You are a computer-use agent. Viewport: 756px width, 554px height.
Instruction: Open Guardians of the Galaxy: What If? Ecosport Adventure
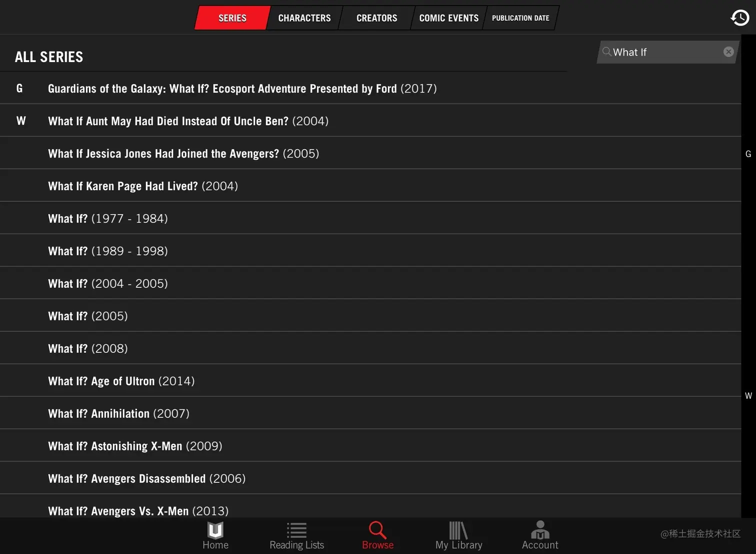coord(370,88)
